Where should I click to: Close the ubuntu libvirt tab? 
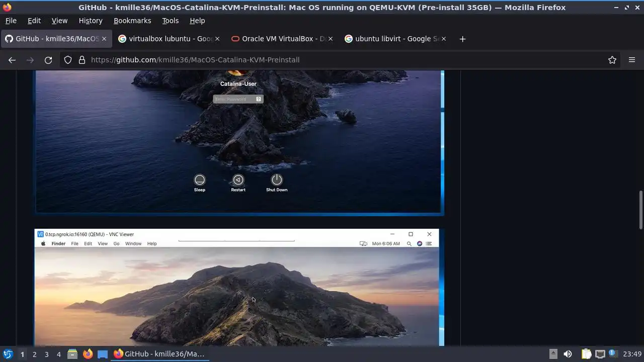click(443, 39)
